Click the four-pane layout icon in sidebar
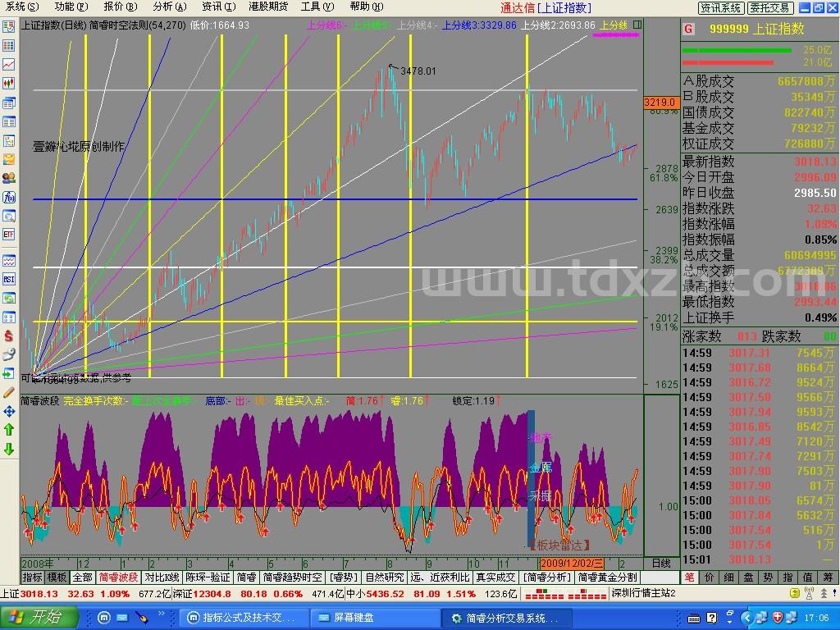The height and width of the screenshot is (630, 840). point(8,317)
